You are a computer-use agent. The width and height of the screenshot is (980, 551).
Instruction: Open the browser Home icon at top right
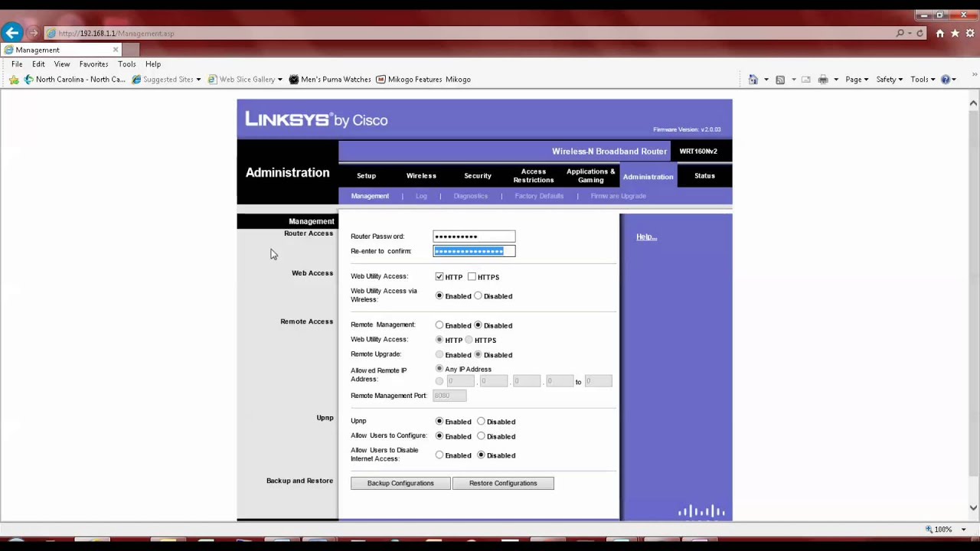point(940,34)
